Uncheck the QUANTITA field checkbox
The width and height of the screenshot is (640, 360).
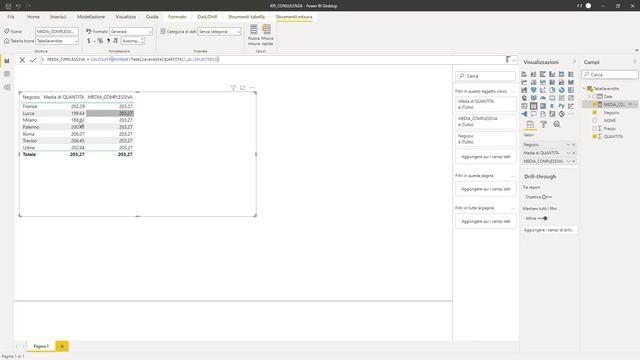coord(594,137)
